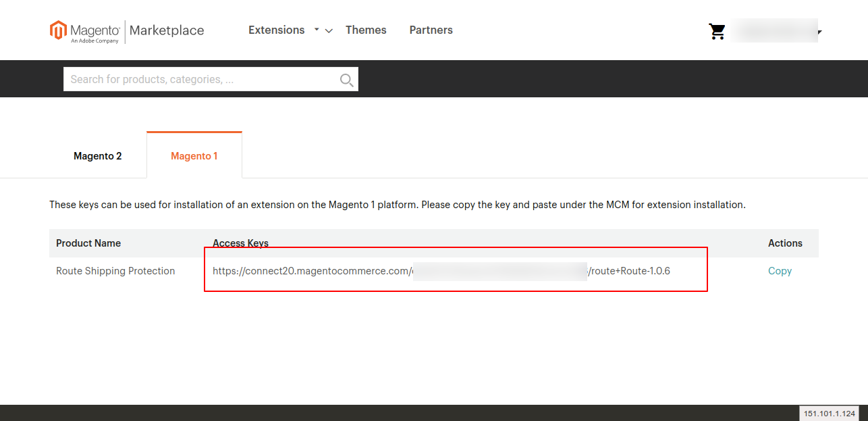The image size is (868, 421).
Task: Expand the chevron before Themes
Action: point(329,31)
